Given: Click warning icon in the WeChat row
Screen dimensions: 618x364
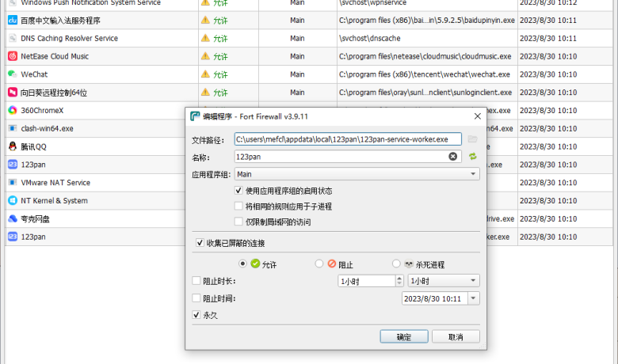Looking at the screenshot, I should pyautogui.click(x=205, y=74).
